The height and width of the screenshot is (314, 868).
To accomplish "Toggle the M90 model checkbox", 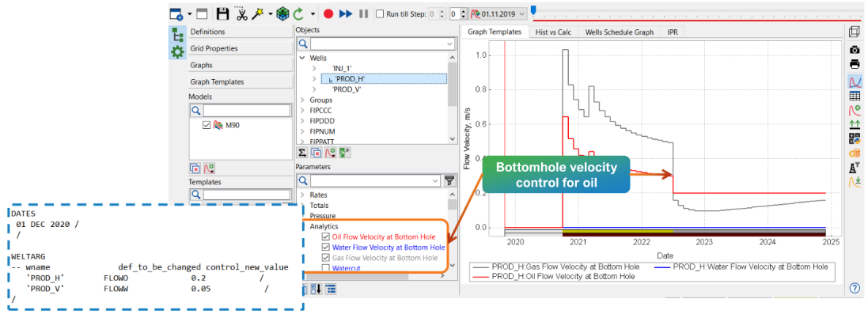I will click(x=207, y=125).
